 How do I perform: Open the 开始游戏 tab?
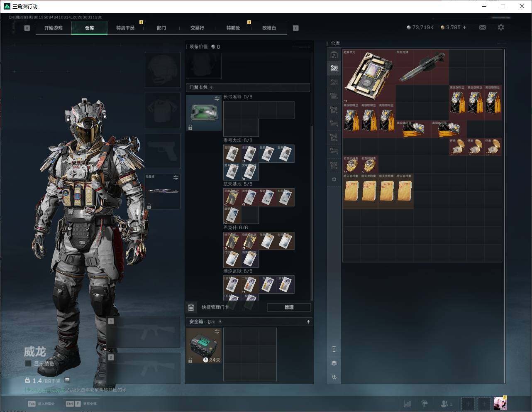54,28
